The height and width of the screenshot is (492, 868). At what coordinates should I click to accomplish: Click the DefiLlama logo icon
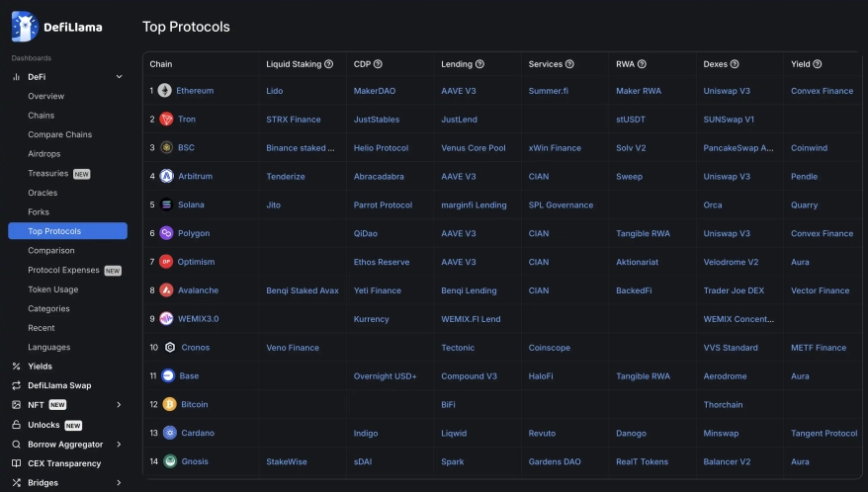[x=25, y=27]
